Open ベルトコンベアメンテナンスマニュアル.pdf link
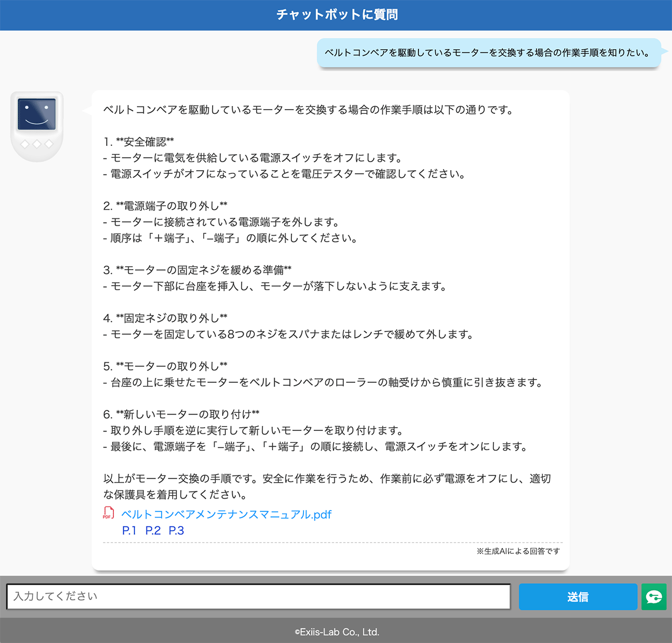 click(x=226, y=514)
